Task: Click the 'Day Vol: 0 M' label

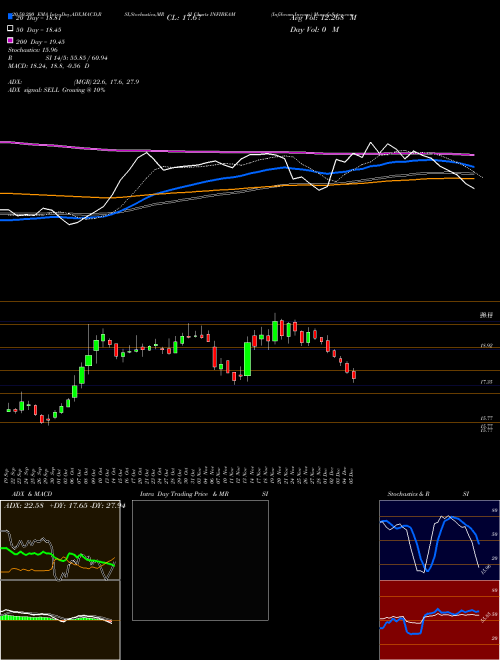Action: click(x=314, y=29)
